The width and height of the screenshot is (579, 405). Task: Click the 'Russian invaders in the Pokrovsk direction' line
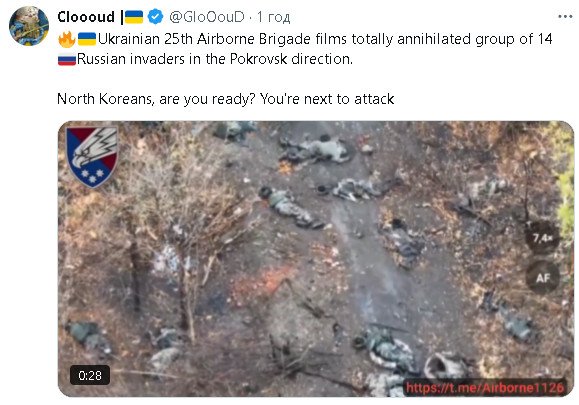(x=215, y=59)
